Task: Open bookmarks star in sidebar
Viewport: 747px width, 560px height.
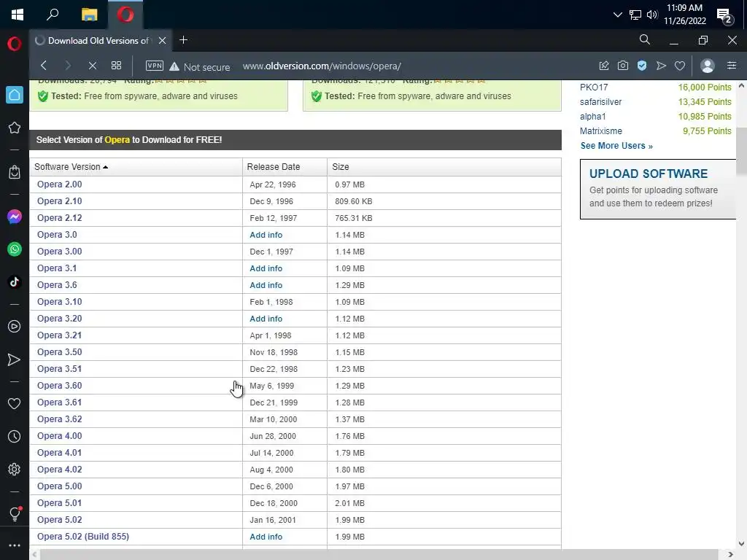Action: 15,128
